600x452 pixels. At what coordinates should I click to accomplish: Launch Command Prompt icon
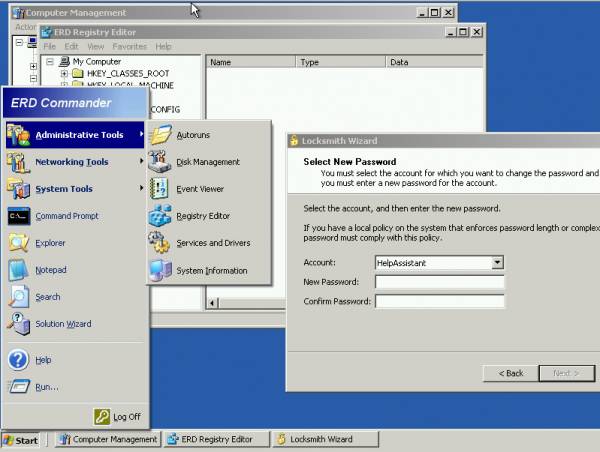[19, 216]
